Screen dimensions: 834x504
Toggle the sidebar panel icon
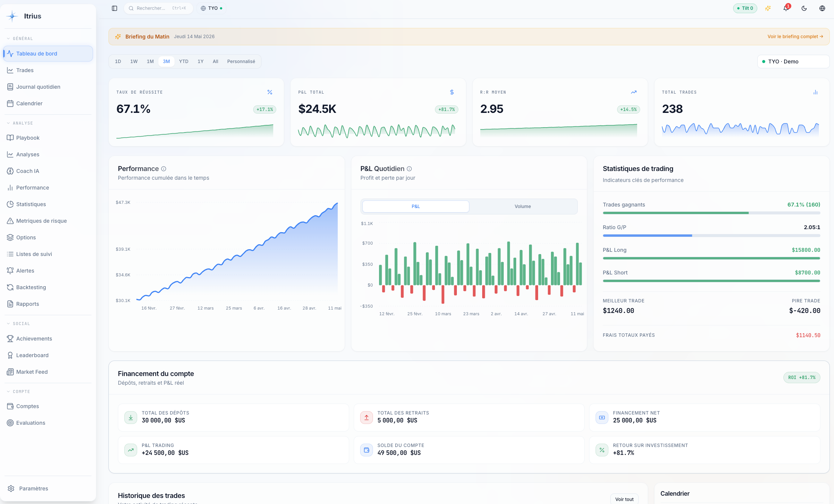(115, 8)
